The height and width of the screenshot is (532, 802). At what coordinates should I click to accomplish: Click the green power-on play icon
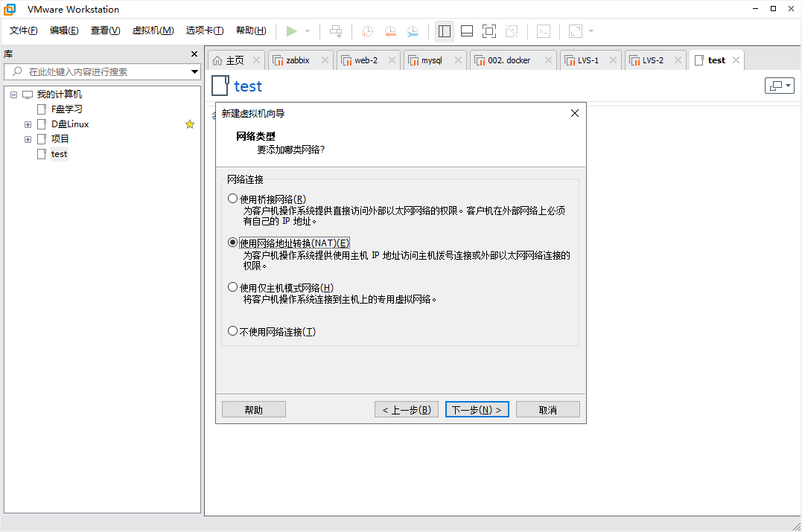[292, 31]
